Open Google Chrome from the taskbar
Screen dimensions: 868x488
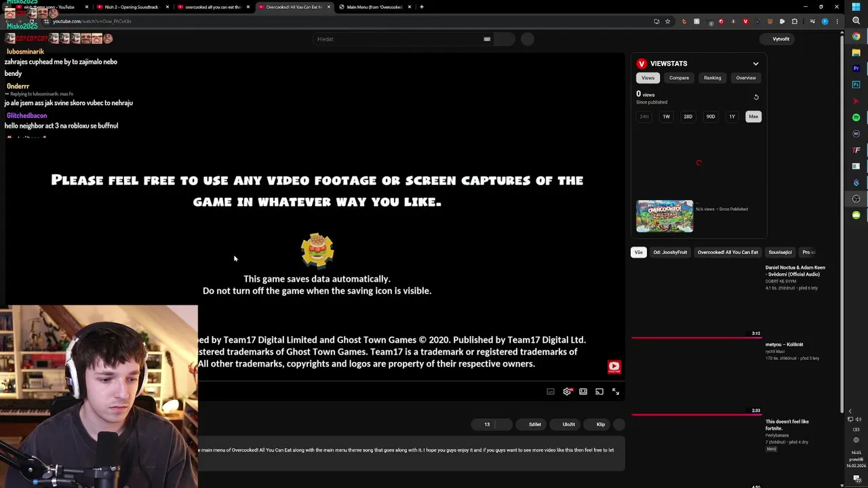pyautogui.click(x=856, y=37)
